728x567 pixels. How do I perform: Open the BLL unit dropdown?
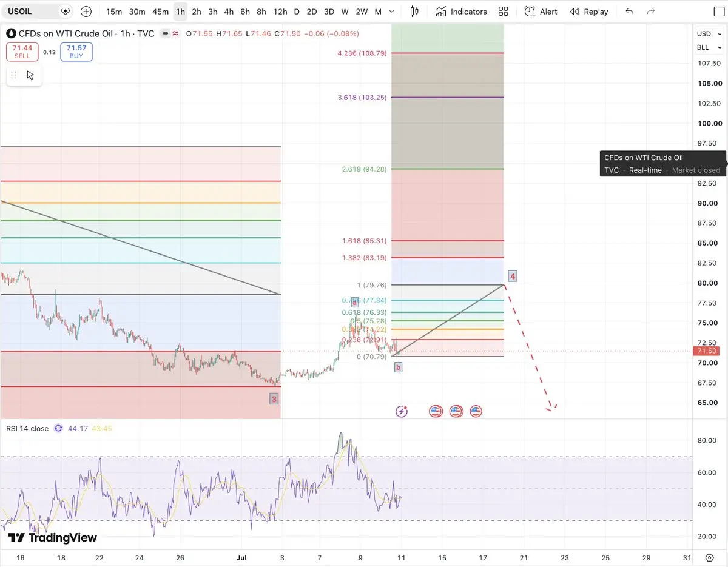point(709,47)
